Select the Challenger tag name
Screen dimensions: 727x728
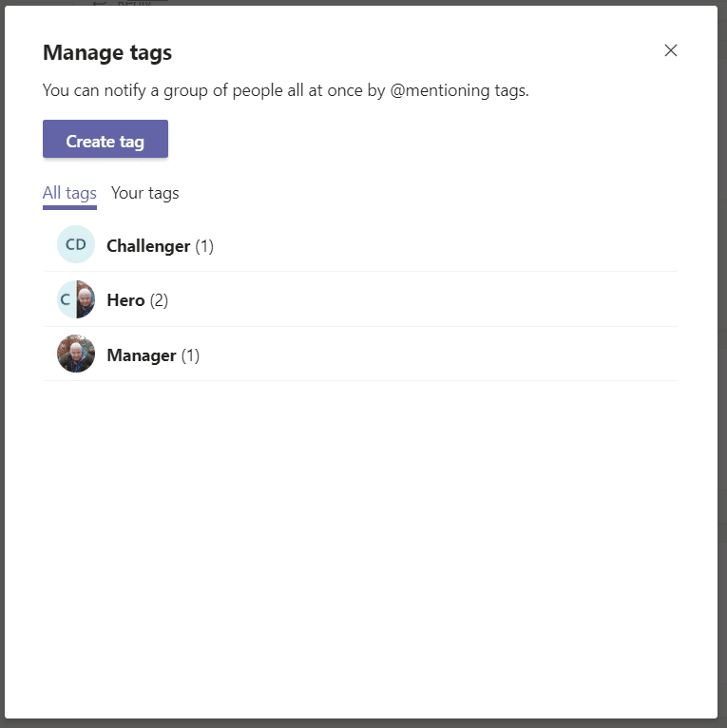pyautogui.click(x=148, y=246)
